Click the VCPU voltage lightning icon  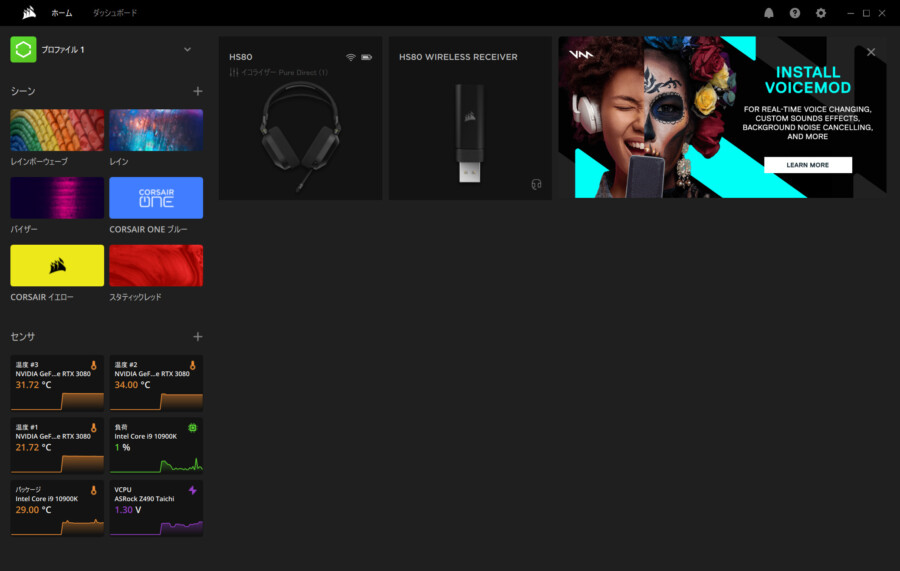coord(193,490)
